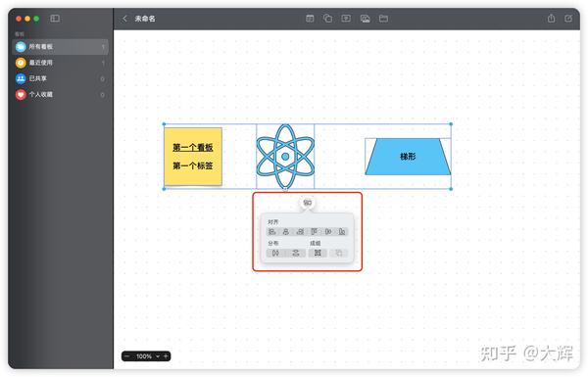Insert a file using the folder icon
The height and width of the screenshot is (377, 588).
pyautogui.click(x=383, y=19)
